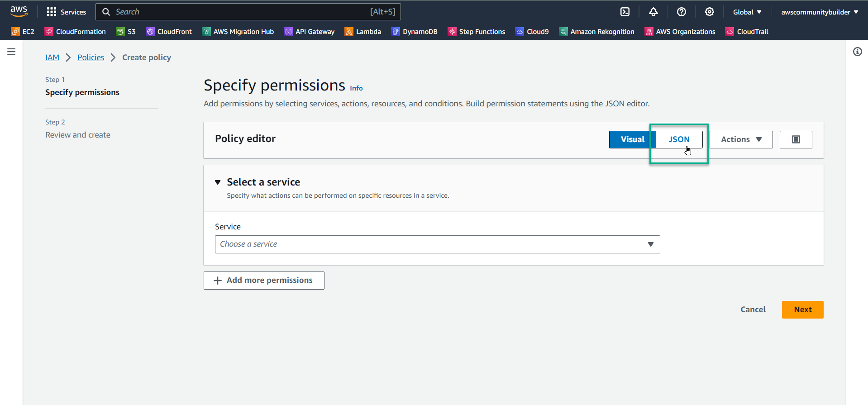Open the awscommunitybuilder account menu
Screen dimensions: 868x405
820,12
